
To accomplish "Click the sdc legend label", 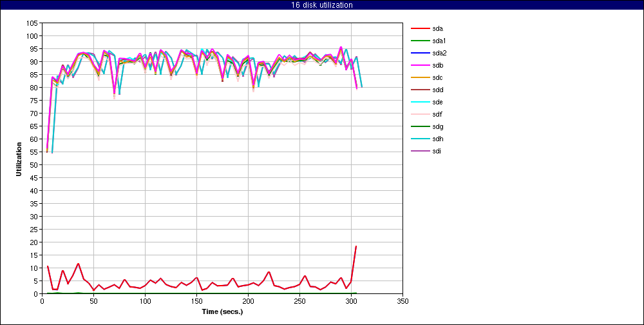I will click(437, 78).
